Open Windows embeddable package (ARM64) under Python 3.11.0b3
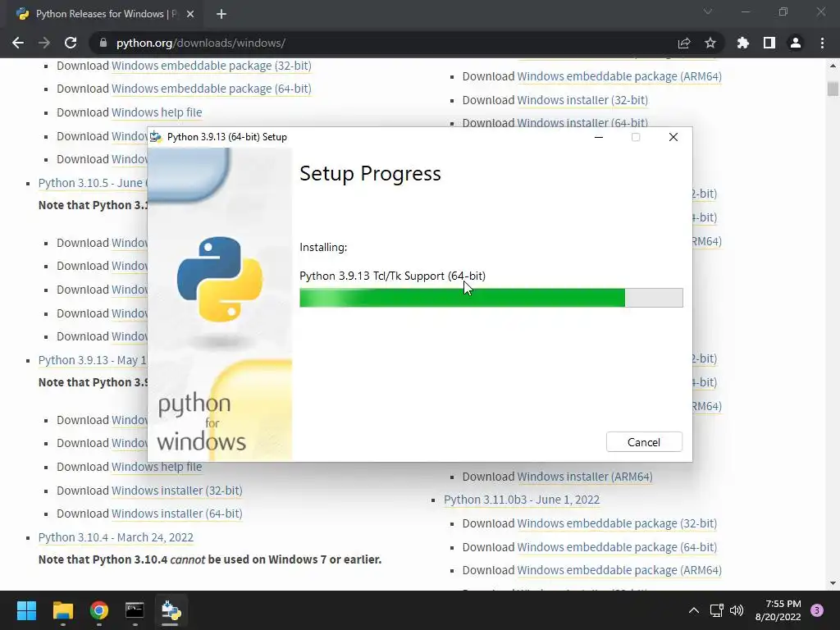Screen dimensions: 840x630 coord(619,570)
